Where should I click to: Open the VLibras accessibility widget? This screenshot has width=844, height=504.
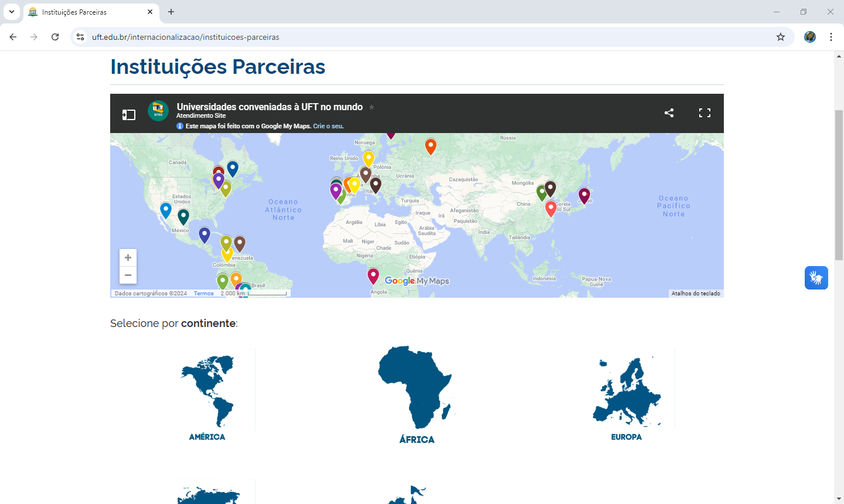(x=816, y=278)
